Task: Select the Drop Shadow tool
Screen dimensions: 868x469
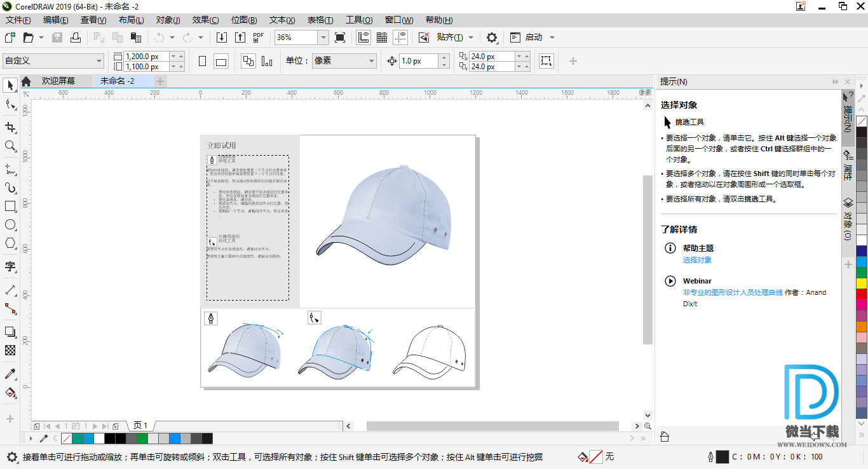Action: [x=10, y=332]
